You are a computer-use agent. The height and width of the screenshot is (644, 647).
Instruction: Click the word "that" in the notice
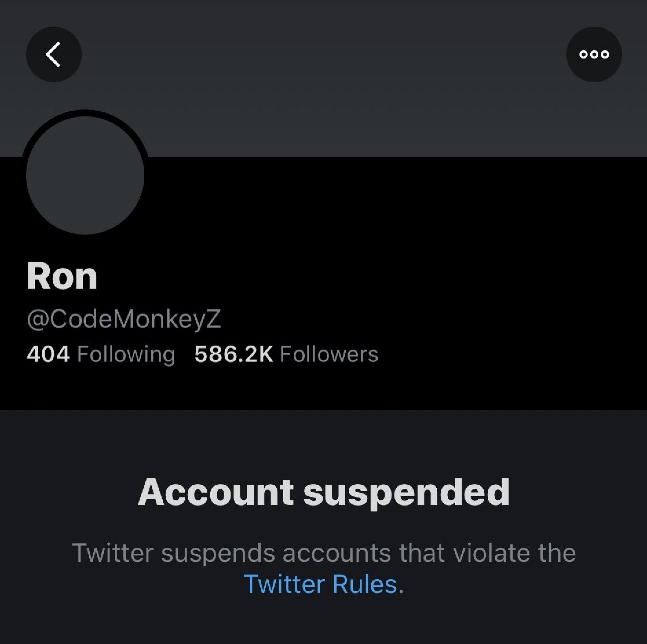422,553
